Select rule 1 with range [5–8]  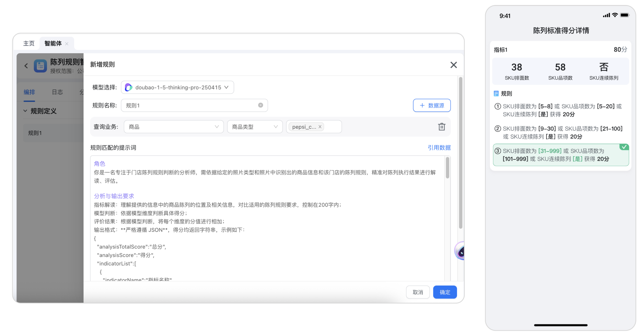560,110
